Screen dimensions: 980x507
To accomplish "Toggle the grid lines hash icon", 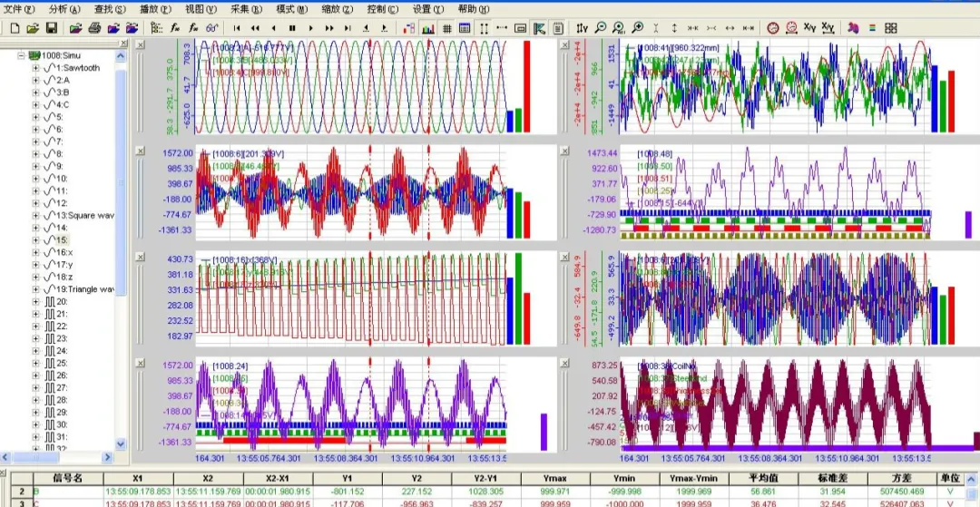I will (x=446, y=28).
